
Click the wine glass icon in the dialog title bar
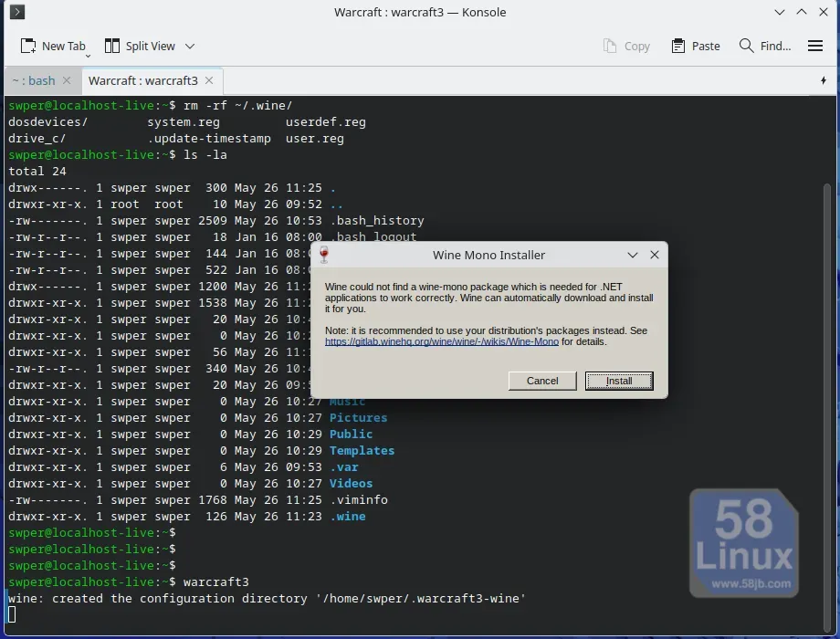[324, 255]
